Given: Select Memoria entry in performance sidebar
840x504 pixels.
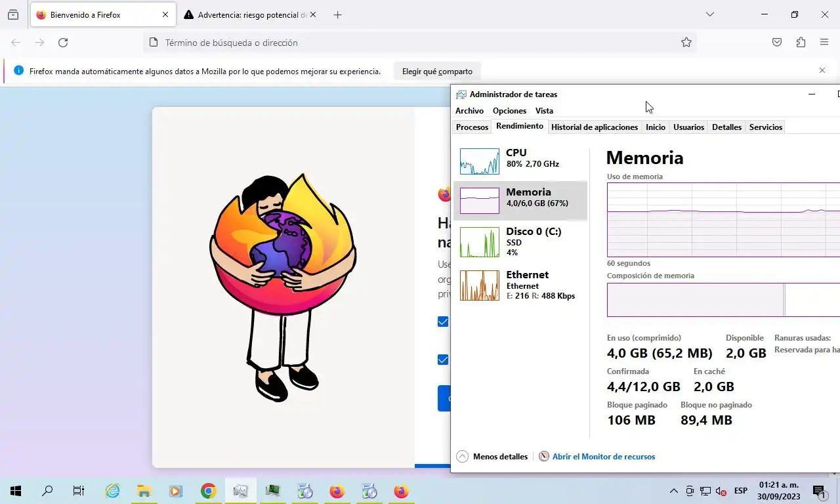Looking at the screenshot, I should [520, 199].
